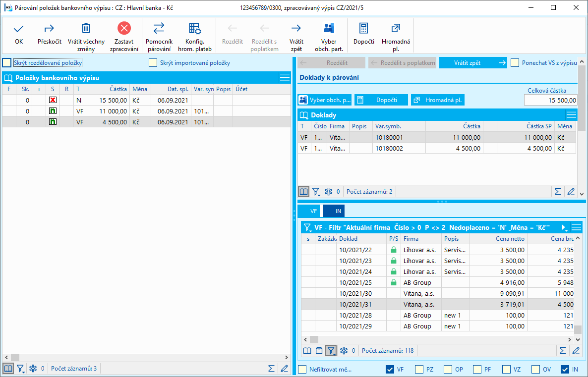
Task: Click the horizontal scrollbar under the invoice list
Action: 436,339
